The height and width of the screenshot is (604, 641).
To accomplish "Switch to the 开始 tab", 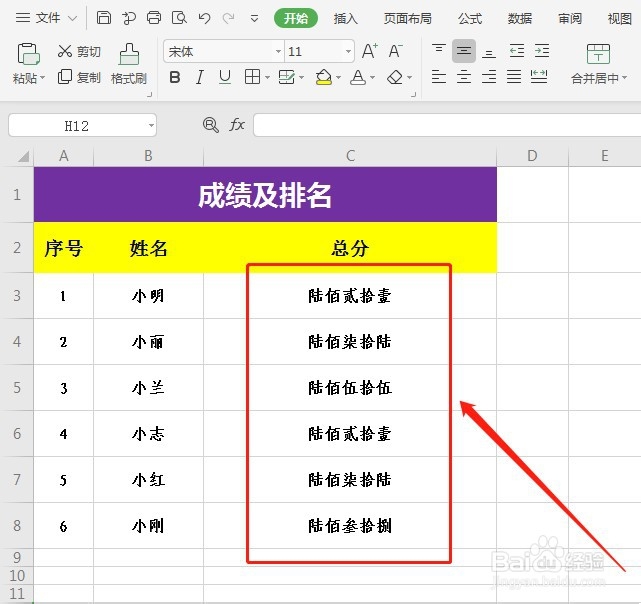I will 296,18.
